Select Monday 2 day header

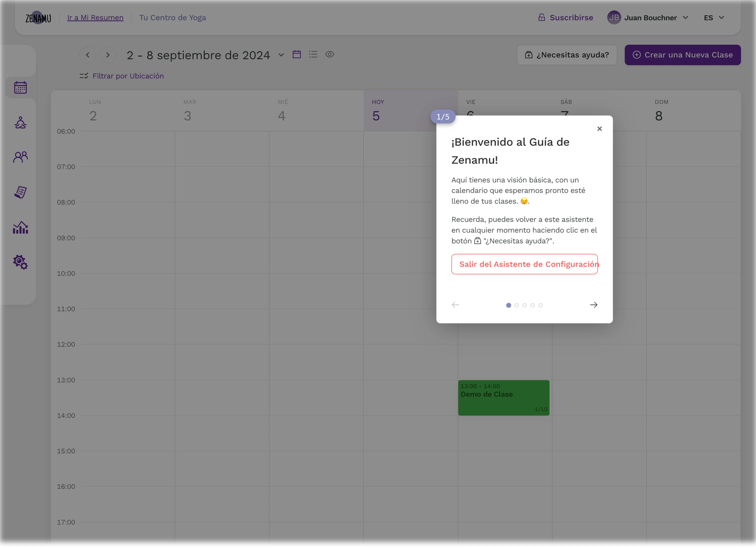tap(128, 111)
